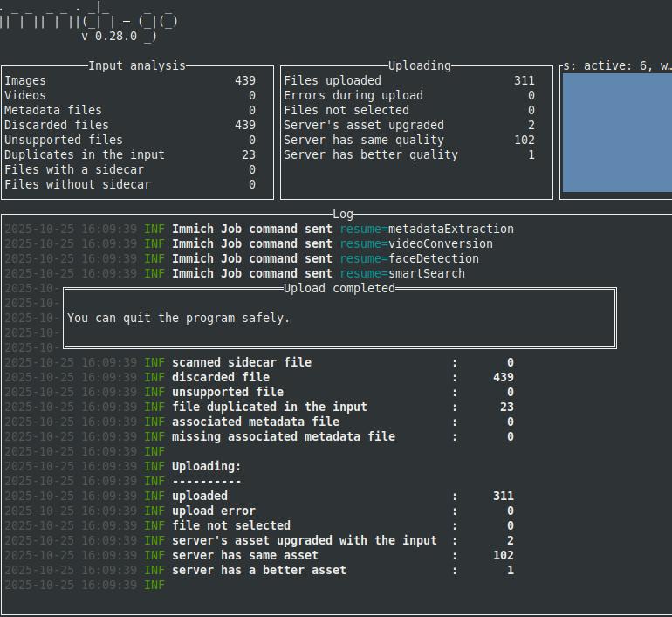
Task: Click the 'Log' panel title
Action: coord(343,214)
